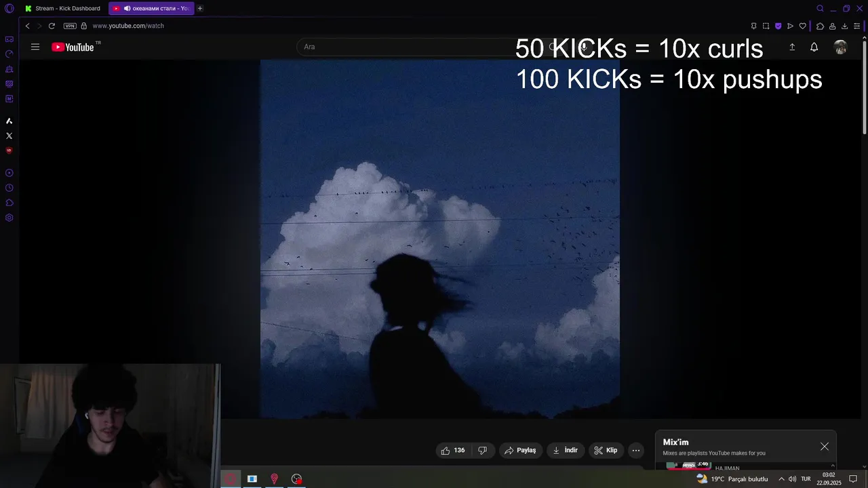Take a snapshot with dashed-square icon
The width and height of the screenshot is (868, 488).
766,26
